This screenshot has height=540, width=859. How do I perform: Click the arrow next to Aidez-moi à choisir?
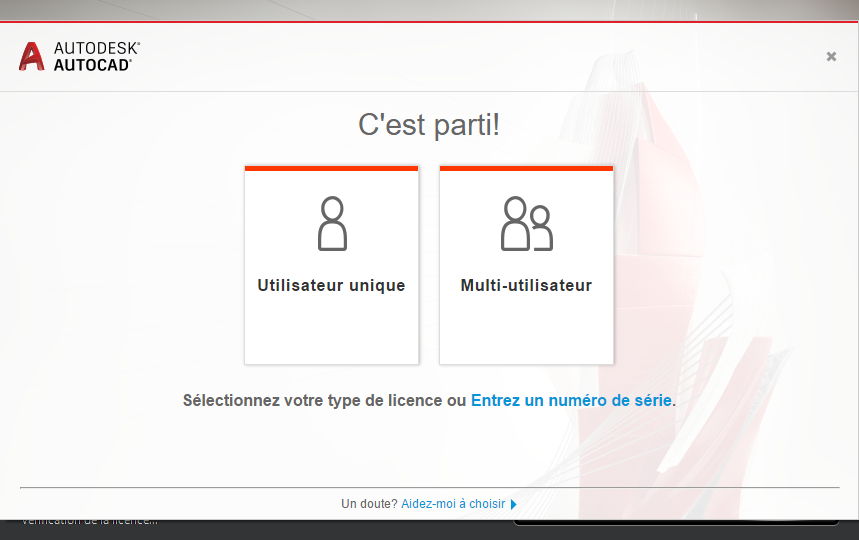click(514, 504)
